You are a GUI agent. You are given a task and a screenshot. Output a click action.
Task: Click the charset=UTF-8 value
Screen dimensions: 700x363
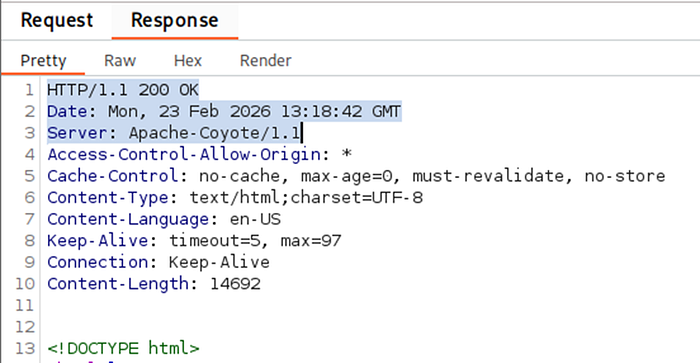357,197
